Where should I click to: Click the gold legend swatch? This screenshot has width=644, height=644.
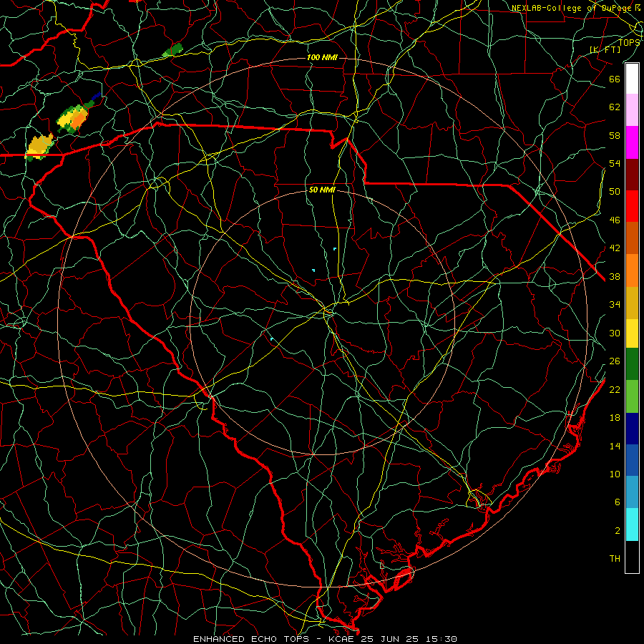click(x=632, y=303)
